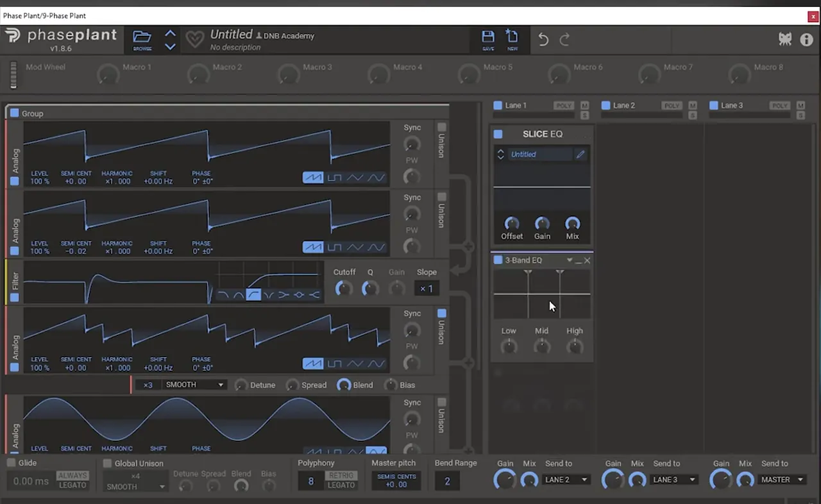Click the Macro 1 knob
The image size is (821, 504).
click(108, 75)
